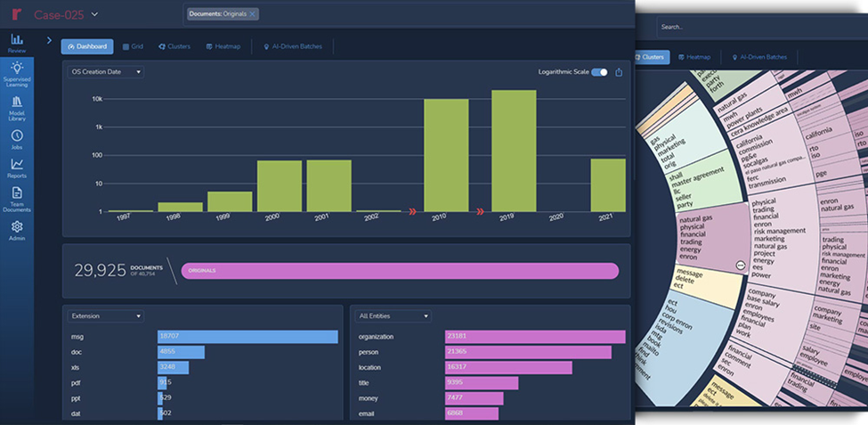The image size is (868, 425).
Task: Select the msg extension bar 18707
Action: tap(247, 337)
